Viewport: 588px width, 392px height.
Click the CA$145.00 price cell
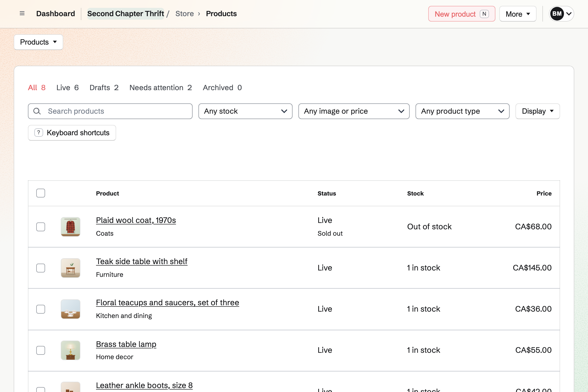[x=532, y=268]
